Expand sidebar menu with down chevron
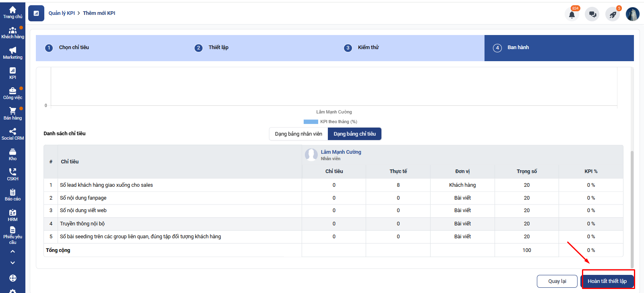This screenshot has width=644, height=293. click(12, 262)
